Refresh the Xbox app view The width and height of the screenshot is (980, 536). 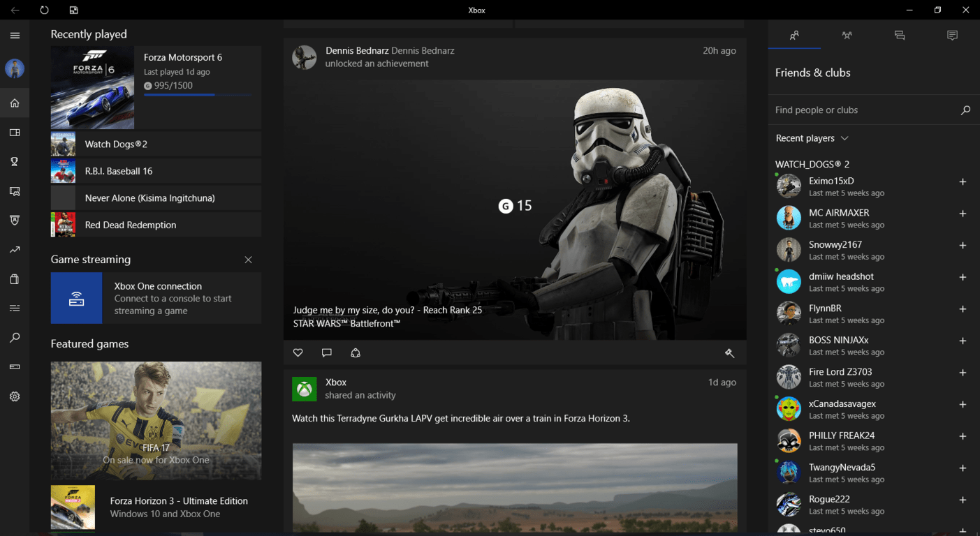click(45, 10)
